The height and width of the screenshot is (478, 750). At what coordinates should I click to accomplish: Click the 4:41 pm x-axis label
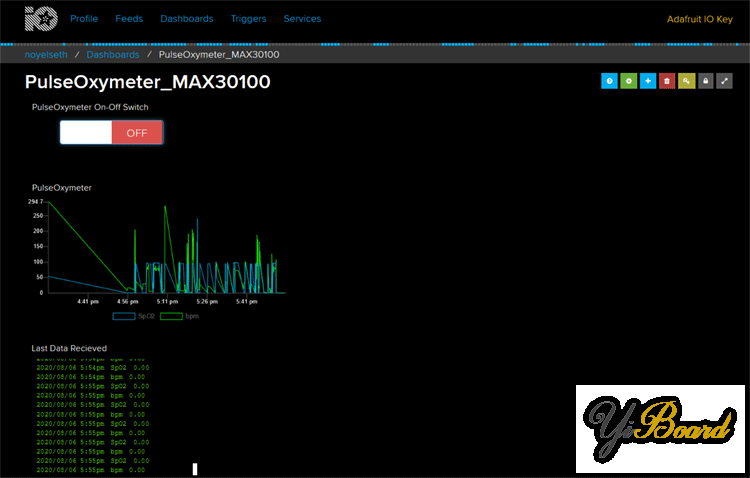88,301
